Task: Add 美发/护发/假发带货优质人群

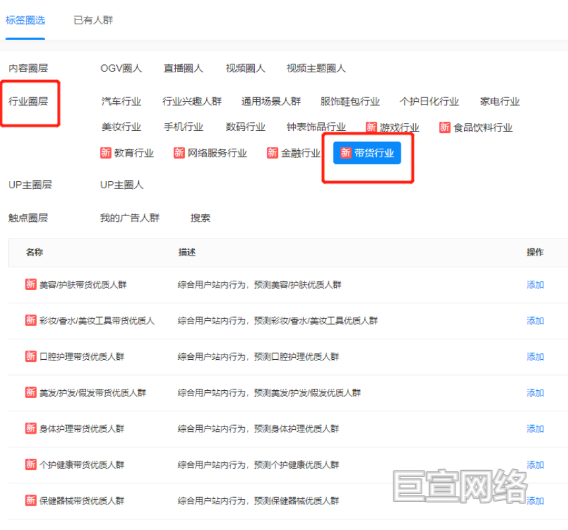Action: pos(535,393)
